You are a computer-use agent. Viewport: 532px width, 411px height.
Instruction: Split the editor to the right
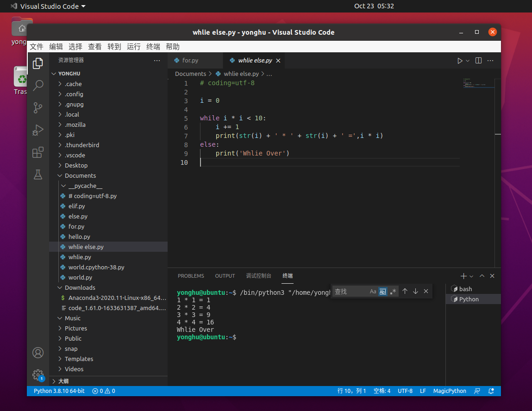click(478, 60)
